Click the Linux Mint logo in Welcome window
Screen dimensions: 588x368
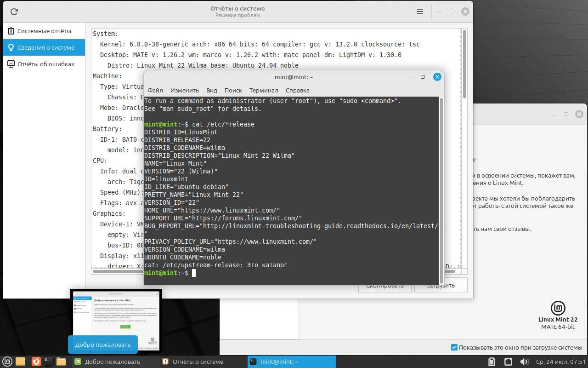click(x=558, y=308)
